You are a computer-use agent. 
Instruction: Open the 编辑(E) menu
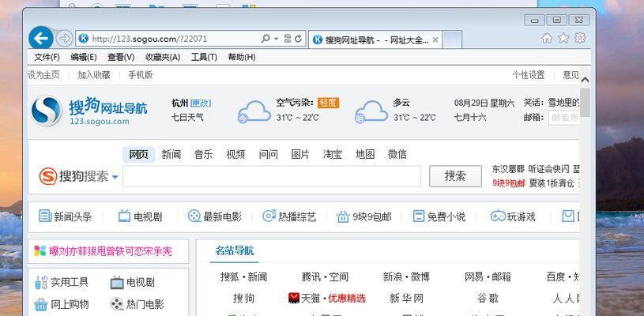pos(84,57)
